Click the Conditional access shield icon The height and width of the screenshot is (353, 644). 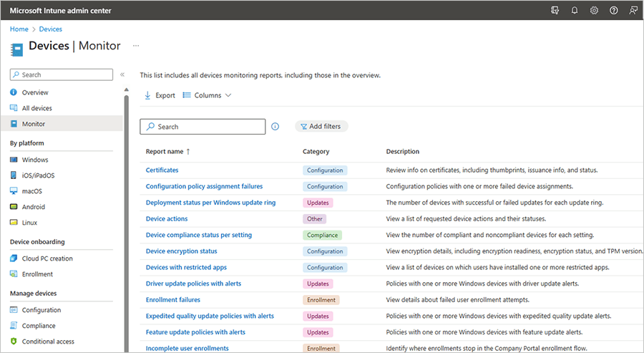tap(14, 341)
